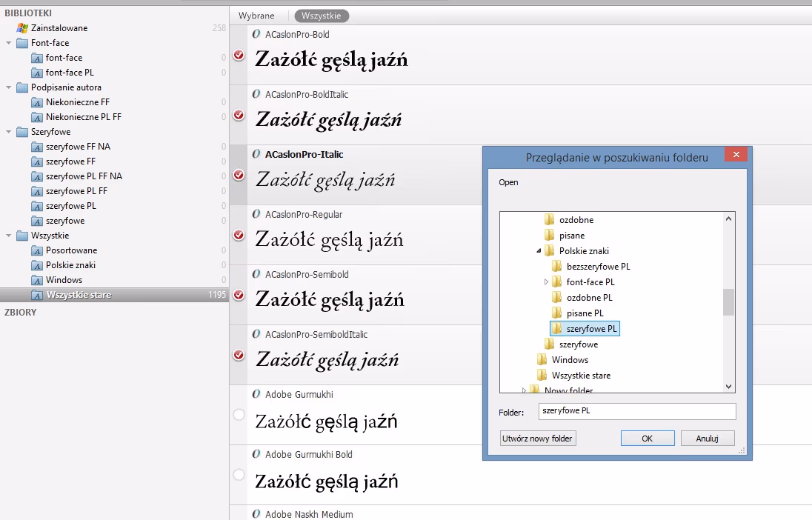Select the pisane folder in dialog tree
This screenshot has height=520, width=812.
[x=572, y=235]
